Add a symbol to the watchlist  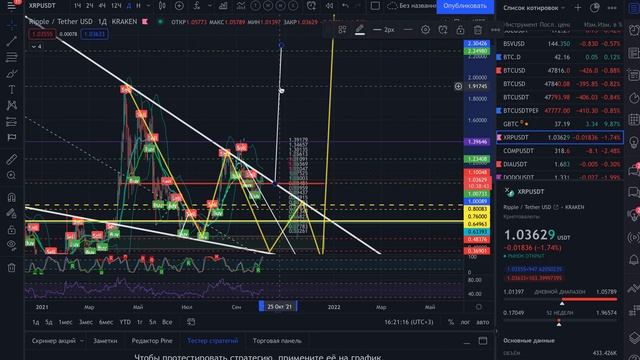(x=578, y=7)
